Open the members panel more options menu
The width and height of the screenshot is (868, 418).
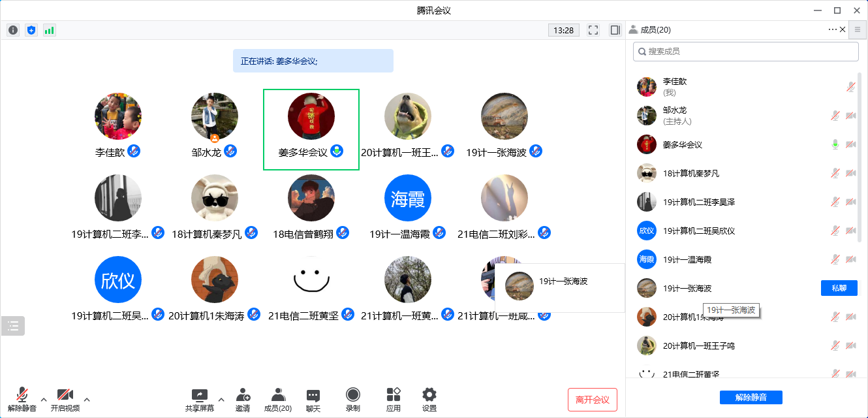point(832,29)
